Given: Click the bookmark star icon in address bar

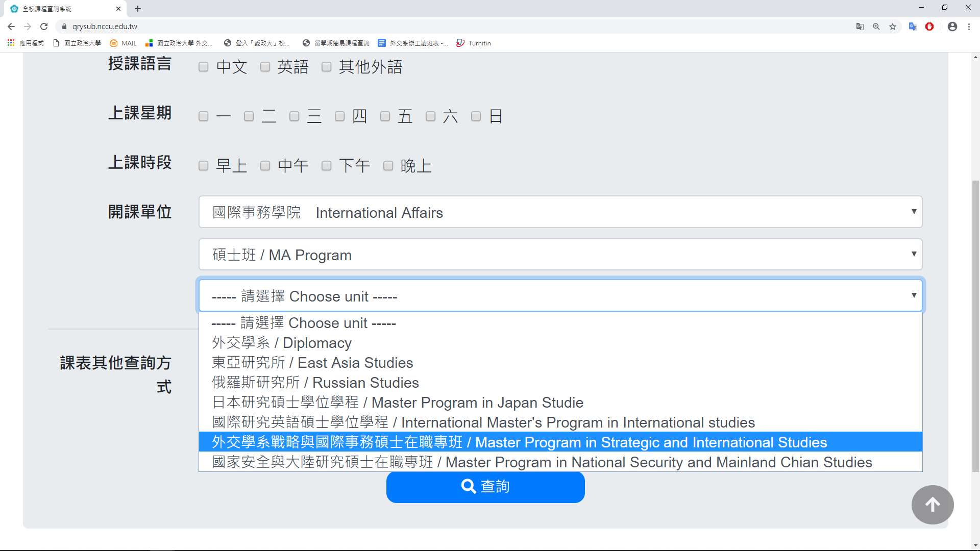Looking at the screenshot, I should 893,27.
